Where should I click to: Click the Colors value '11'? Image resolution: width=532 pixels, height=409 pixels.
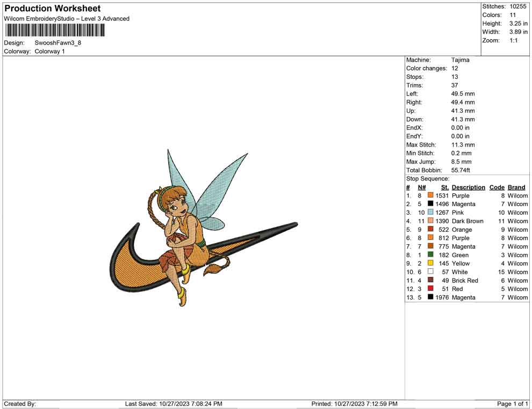point(513,15)
